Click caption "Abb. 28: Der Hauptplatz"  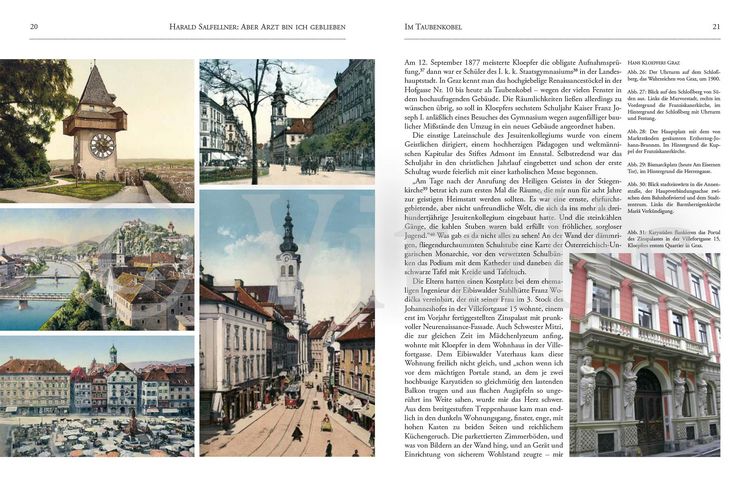click(673, 141)
